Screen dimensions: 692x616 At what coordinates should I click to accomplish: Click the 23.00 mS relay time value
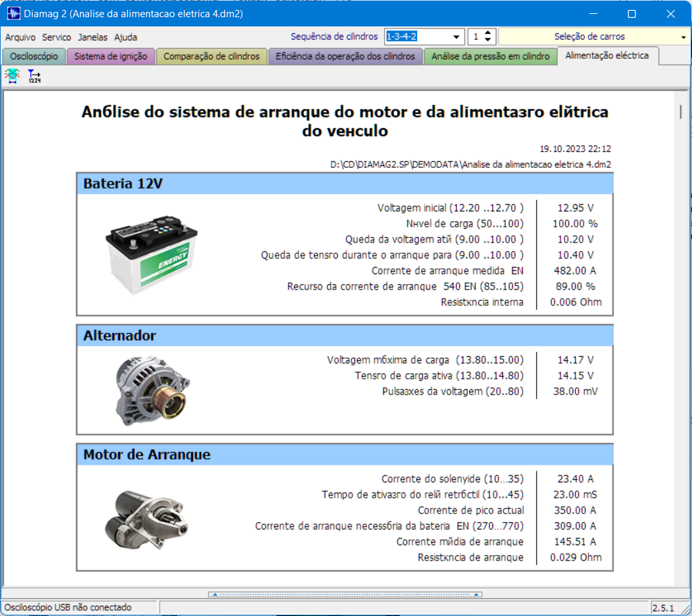pos(576,494)
